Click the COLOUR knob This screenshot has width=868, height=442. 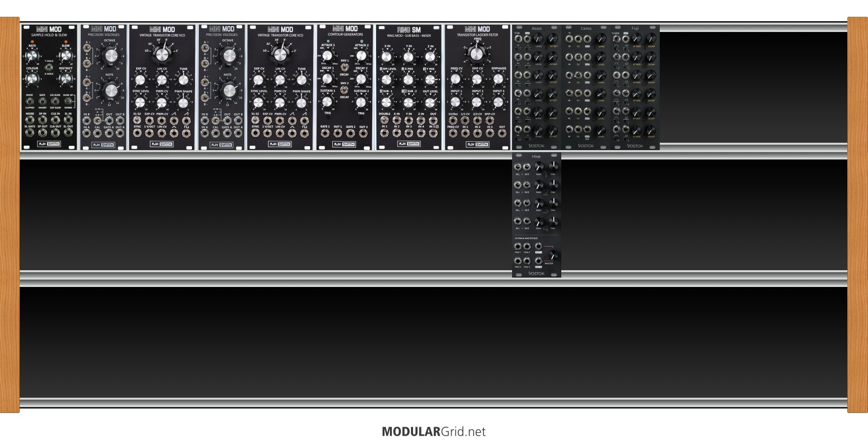(x=32, y=78)
